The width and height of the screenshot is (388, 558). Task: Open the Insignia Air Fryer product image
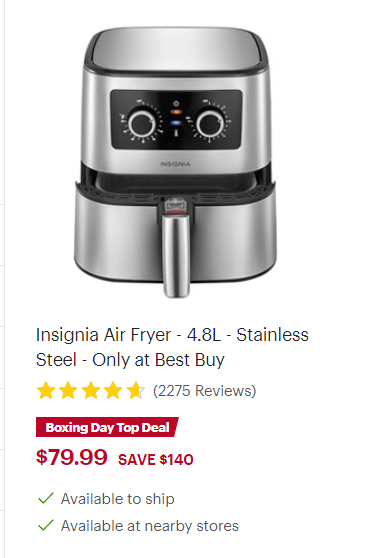click(x=175, y=163)
